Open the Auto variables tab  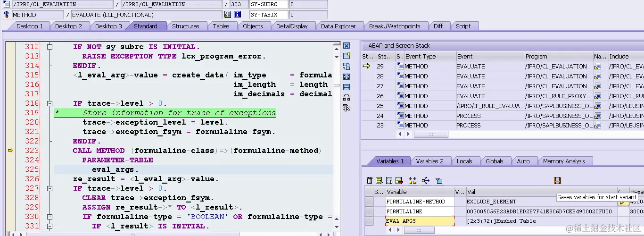click(x=523, y=161)
